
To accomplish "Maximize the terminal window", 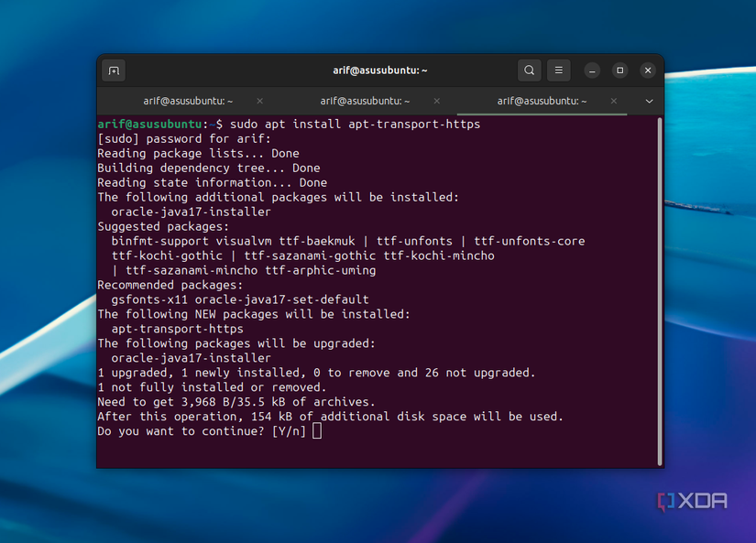I will 619,70.
